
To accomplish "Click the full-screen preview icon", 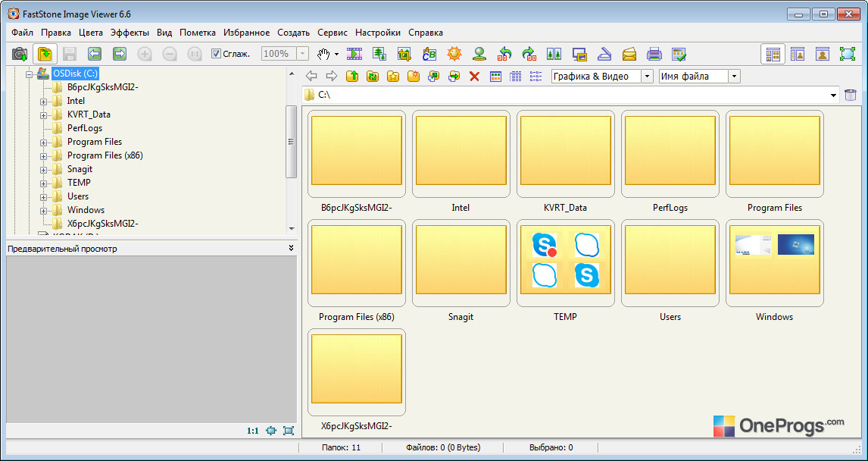I will pos(289,431).
